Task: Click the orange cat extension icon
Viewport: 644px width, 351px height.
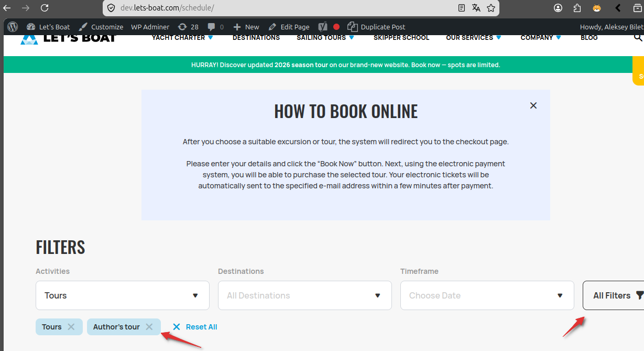Action: (597, 8)
